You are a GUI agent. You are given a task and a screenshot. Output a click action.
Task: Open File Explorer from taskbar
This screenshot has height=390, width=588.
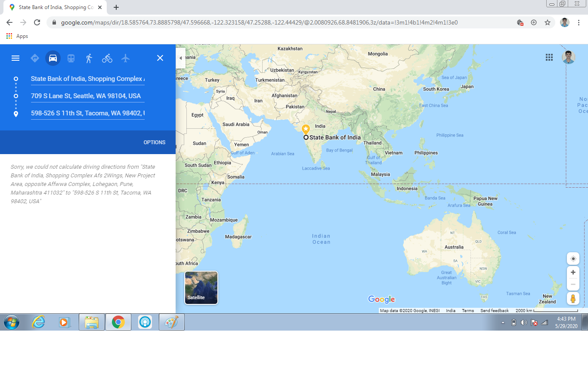[x=92, y=322]
